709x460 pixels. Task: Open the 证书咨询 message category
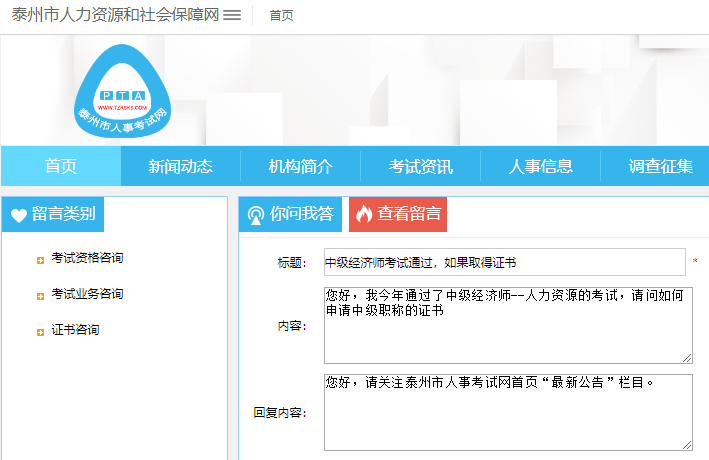click(x=76, y=330)
